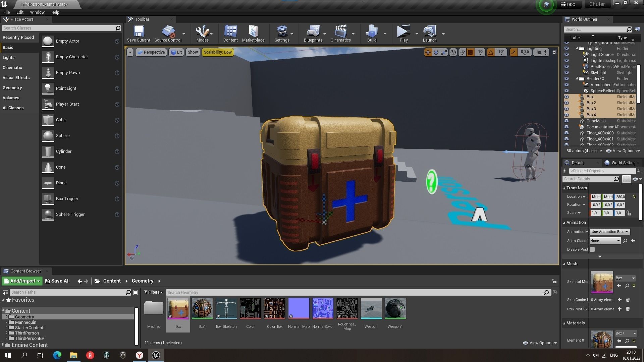Click the Save Current toolbar icon
This screenshot has height=362, width=644.
pyautogui.click(x=139, y=32)
